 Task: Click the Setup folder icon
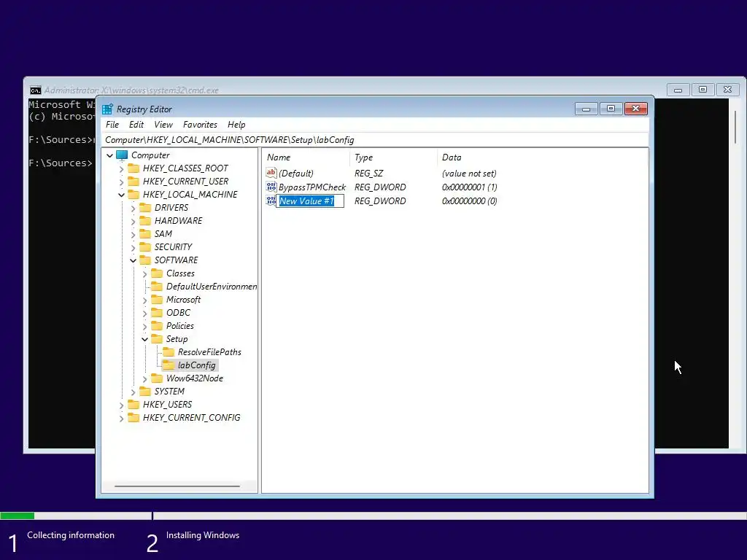[157, 339]
